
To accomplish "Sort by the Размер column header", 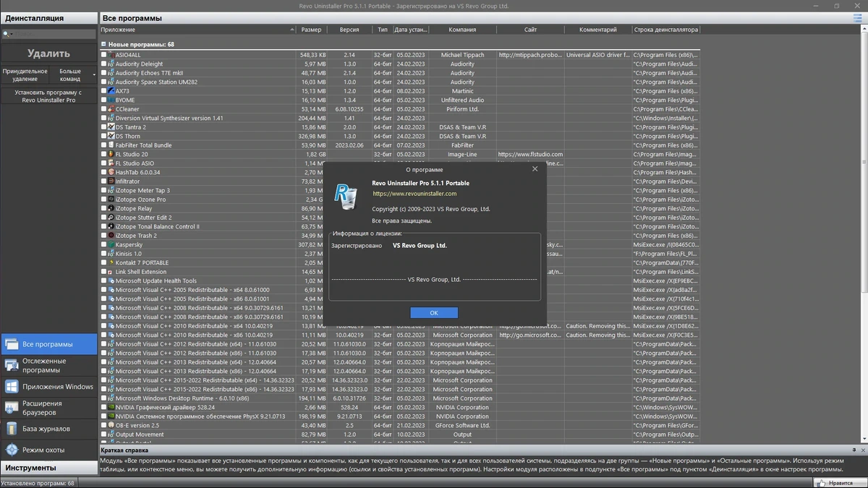I will tap(312, 30).
